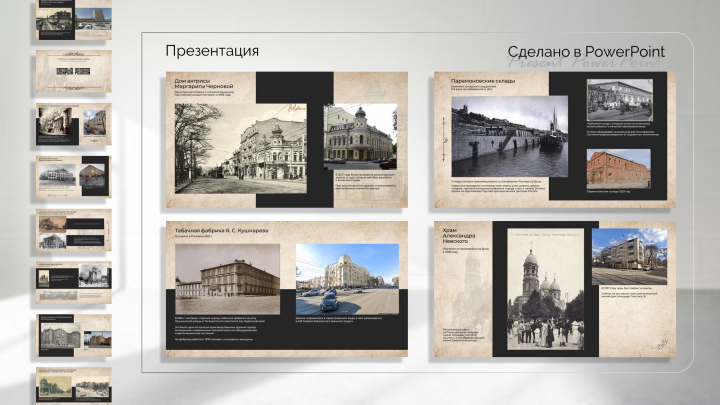Viewport: 720px width, 405px height.
Task: Click the red brick warehouse photo
Action: pyautogui.click(x=619, y=169)
